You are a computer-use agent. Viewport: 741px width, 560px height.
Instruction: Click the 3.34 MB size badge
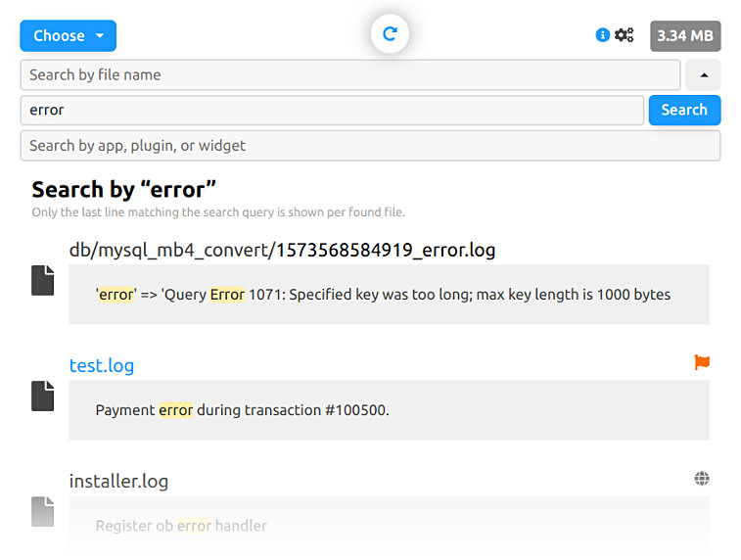pyautogui.click(x=685, y=36)
